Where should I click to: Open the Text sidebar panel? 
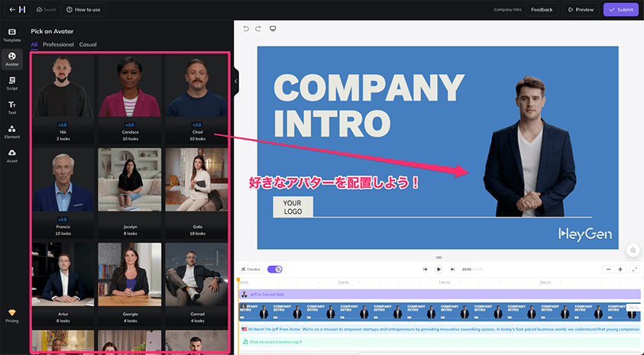tap(12, 108)
